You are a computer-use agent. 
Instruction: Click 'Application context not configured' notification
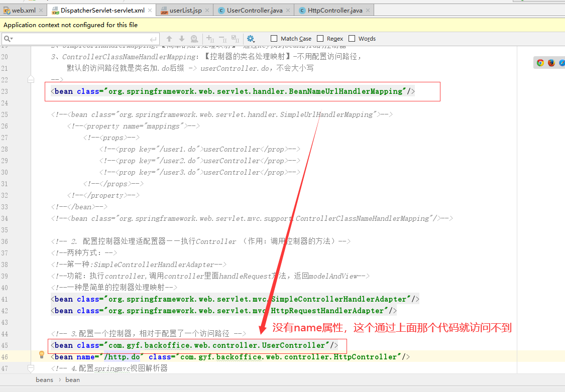[x=71, y=25]
